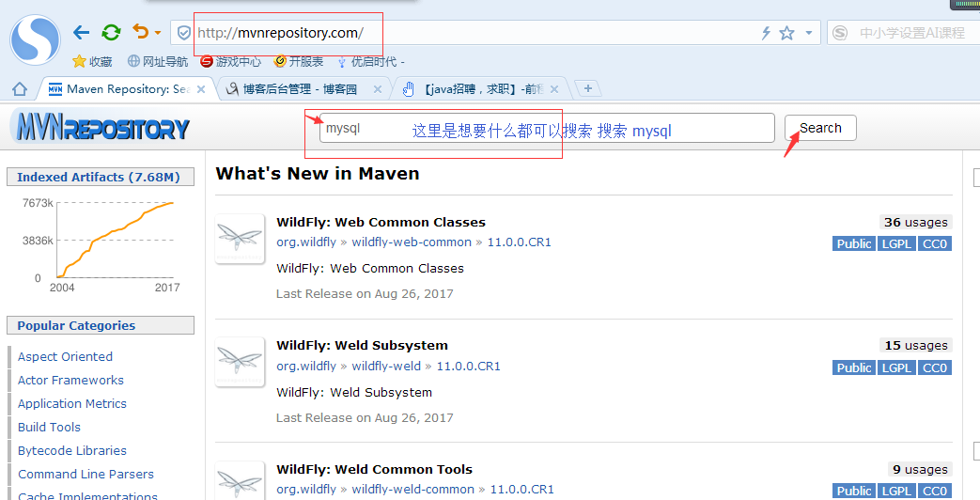
Task: Click the home icon on tab bar
Action: (x=20, y=89)
